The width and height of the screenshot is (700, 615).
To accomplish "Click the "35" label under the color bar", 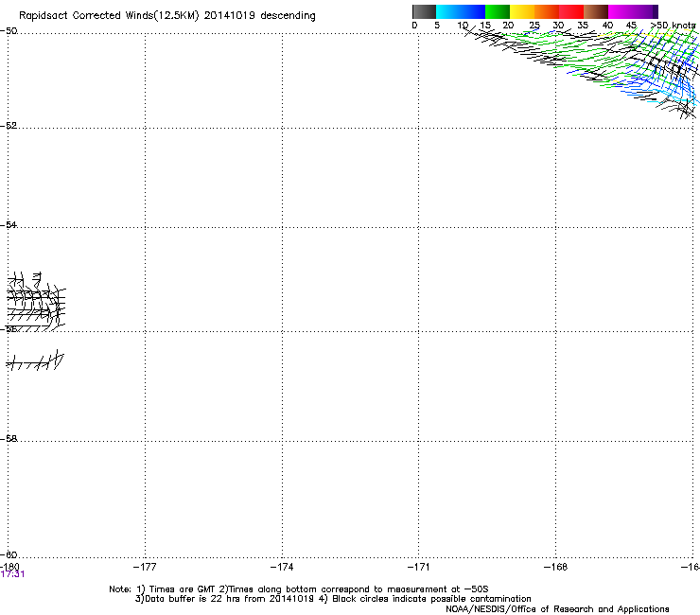I will pyautogui.click(x=583, y=26).
